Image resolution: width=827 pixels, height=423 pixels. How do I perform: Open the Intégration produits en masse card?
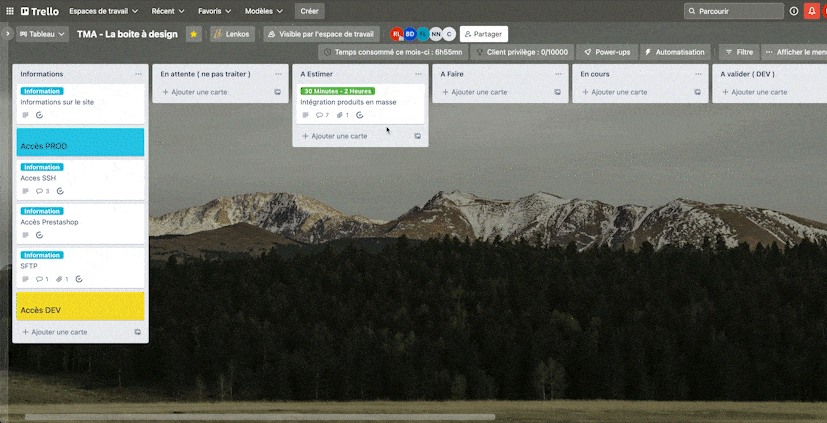click(360, 104)
